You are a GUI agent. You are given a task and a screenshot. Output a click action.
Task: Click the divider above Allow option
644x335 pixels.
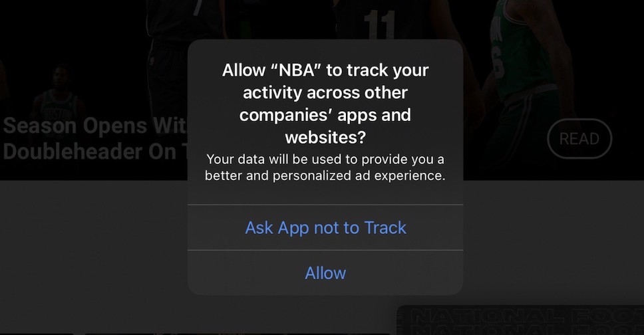click(x=325, y=250)
